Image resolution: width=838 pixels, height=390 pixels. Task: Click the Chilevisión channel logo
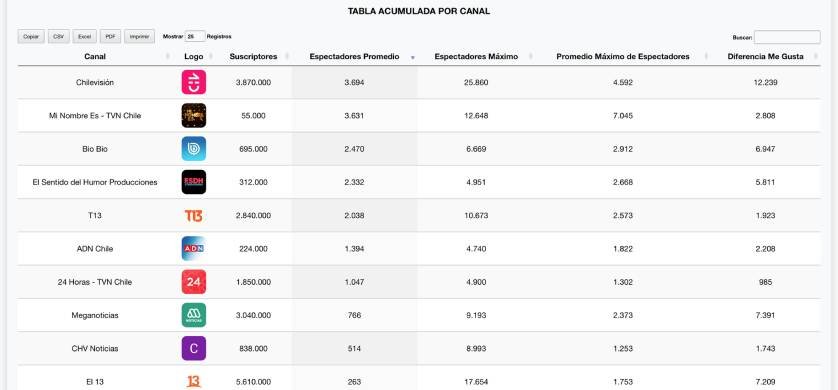coord(193,82)
